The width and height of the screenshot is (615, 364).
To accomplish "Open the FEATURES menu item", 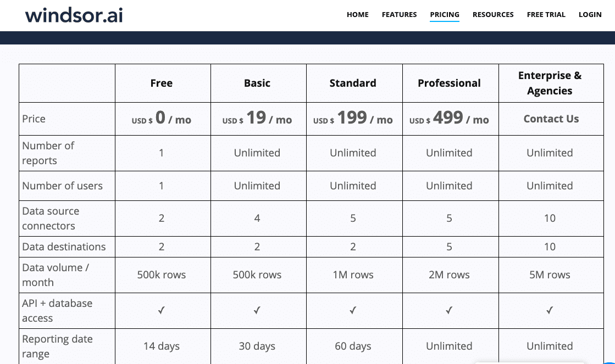I will coord(399,15).
